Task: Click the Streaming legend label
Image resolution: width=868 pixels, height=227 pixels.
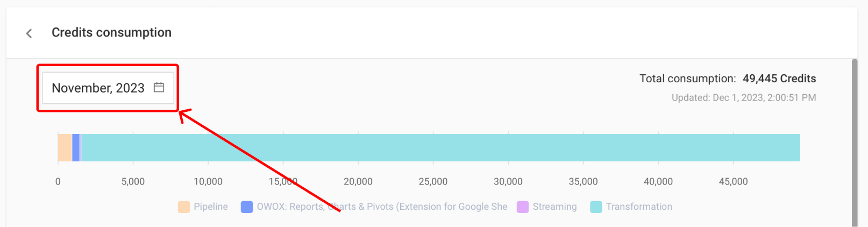Action: point(554,207)
